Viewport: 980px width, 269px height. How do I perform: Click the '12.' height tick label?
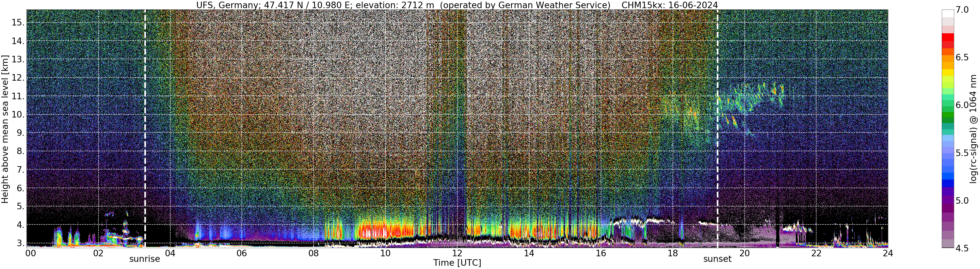(x=18, y=78)
